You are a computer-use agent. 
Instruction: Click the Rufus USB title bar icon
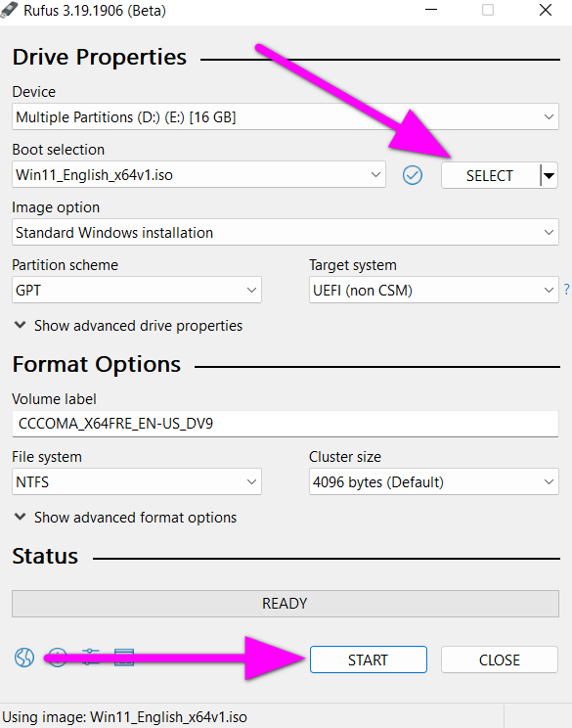click(x=9, y=10)
